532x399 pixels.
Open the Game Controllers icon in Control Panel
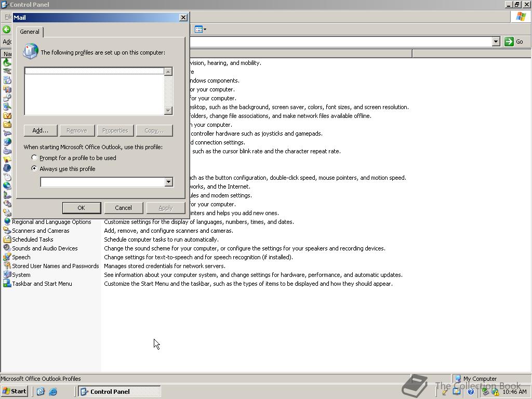7,133
